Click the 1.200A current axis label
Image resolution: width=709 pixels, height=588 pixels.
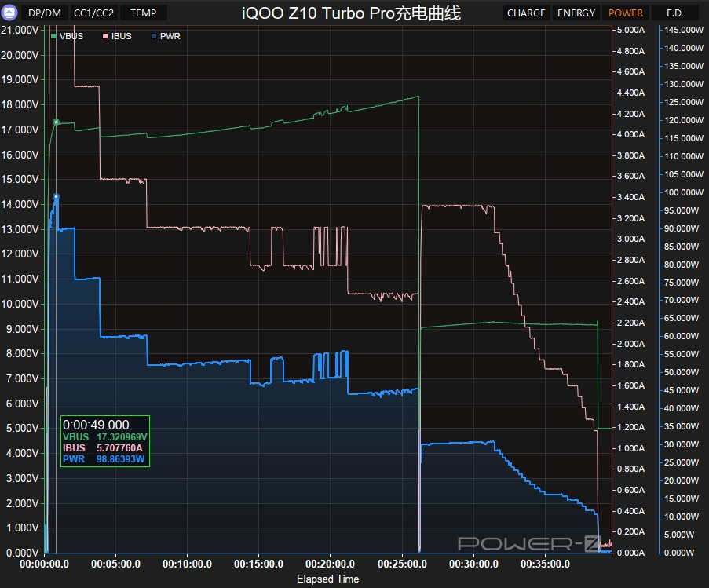tap(630, 427)
